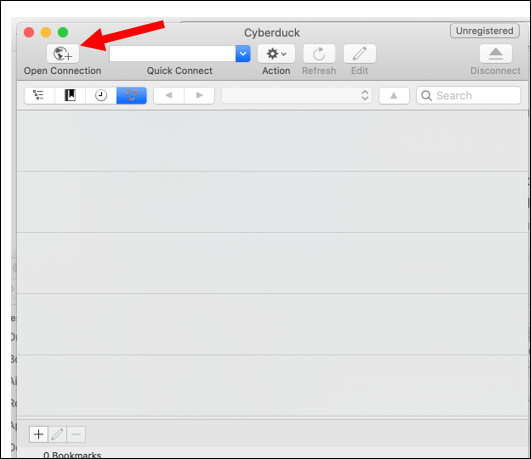This screenshot has width=531, height=459.
Task: Close the Cyberduck window with red button
Action: (x=29, y=33)
